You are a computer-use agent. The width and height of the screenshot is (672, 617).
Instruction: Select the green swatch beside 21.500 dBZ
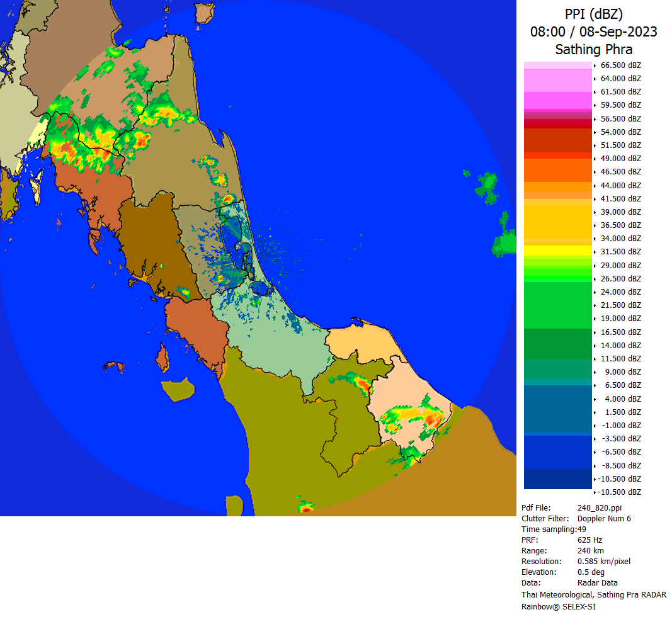558,305
